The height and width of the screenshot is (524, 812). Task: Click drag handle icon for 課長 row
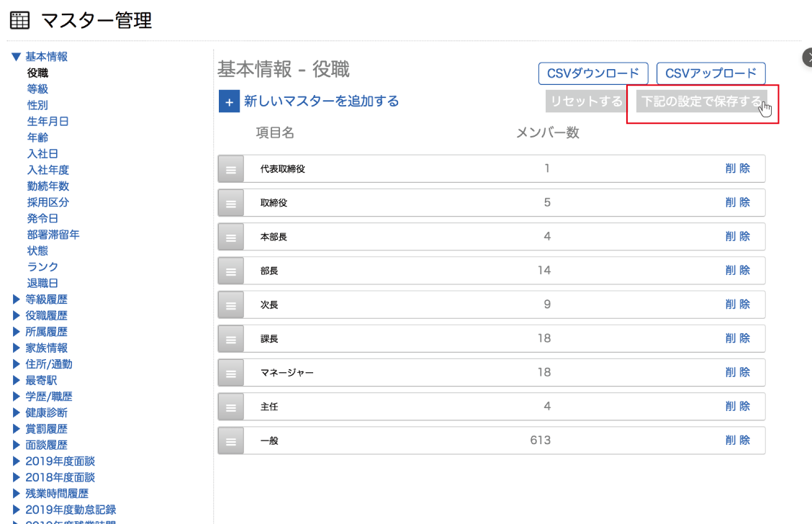coord(230,338)
